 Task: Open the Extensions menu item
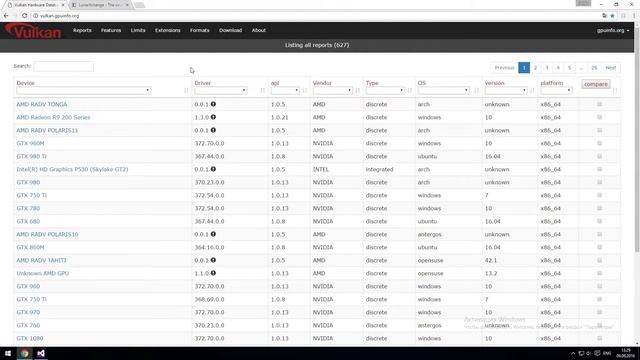pos(168,30)
